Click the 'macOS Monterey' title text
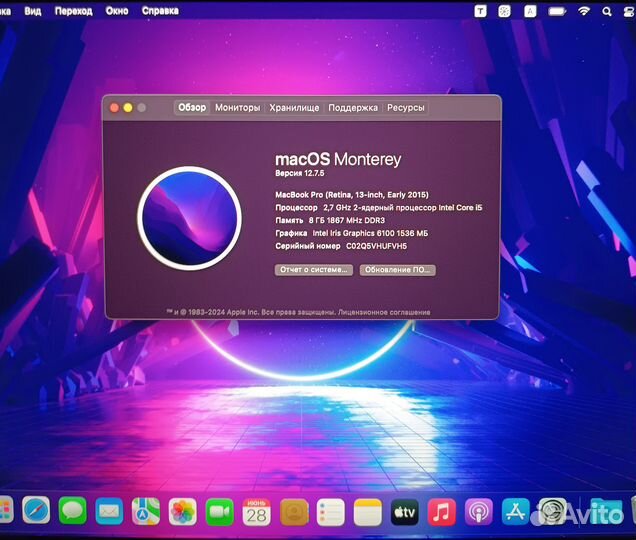This screenshot has width=636, height=540. [x=338, y=159]
